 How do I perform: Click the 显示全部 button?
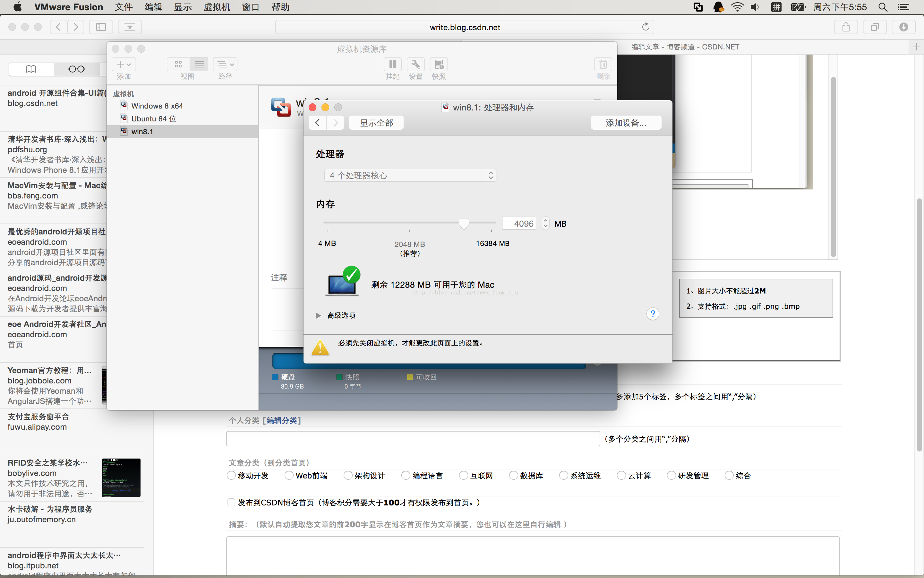coord(376,123)
